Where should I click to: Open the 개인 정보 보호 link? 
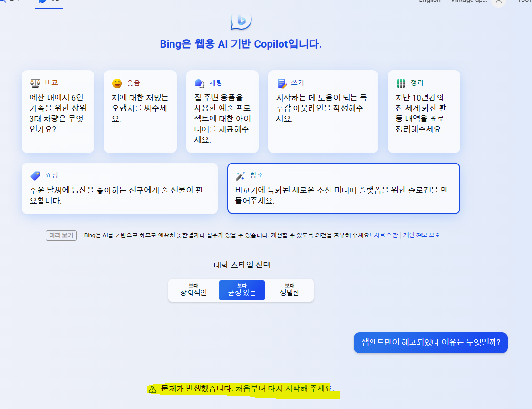[422, 235]
